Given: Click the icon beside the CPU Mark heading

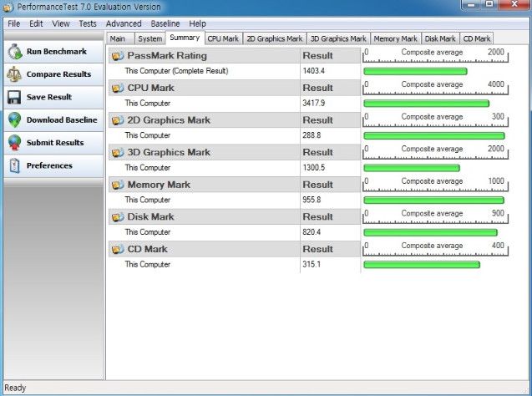Looking at the screenshot, I should [118, 89].
